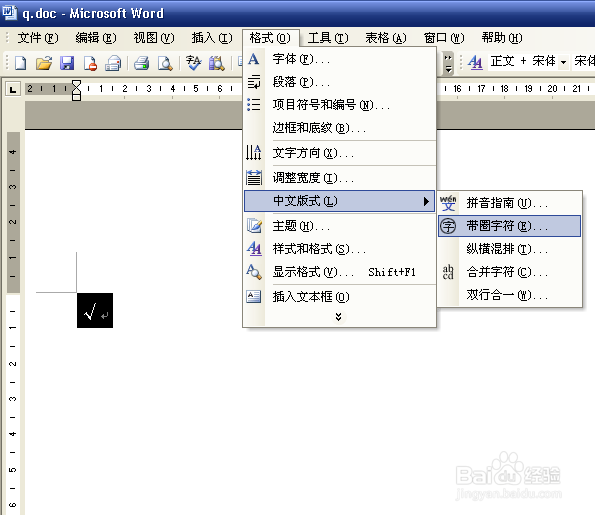The image size is (595, 515).
Task: Click the Font A icon in the Format menu
Action: point(253,59)
